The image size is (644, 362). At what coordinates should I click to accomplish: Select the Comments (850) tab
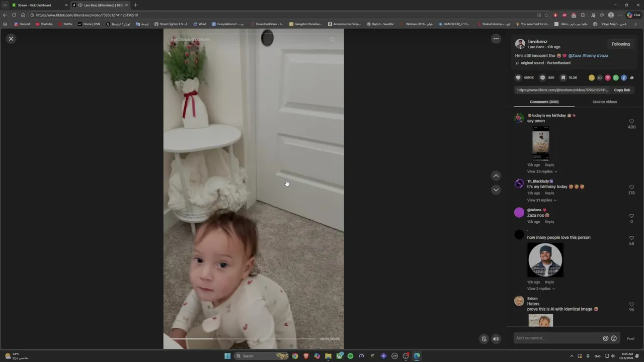pos(544,102)
